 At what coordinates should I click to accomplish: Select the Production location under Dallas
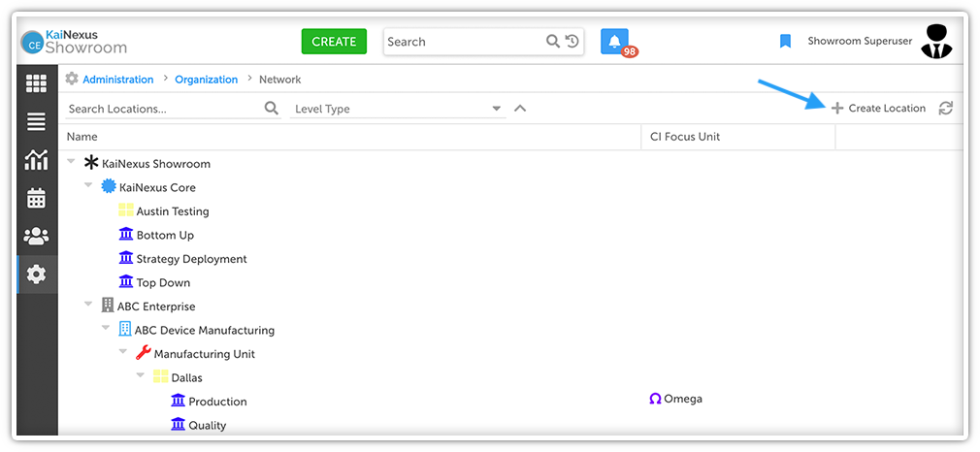(217, 402)
